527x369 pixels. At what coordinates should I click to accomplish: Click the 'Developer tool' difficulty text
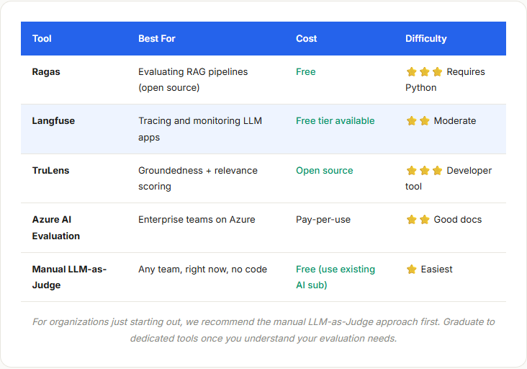(448, 178)
